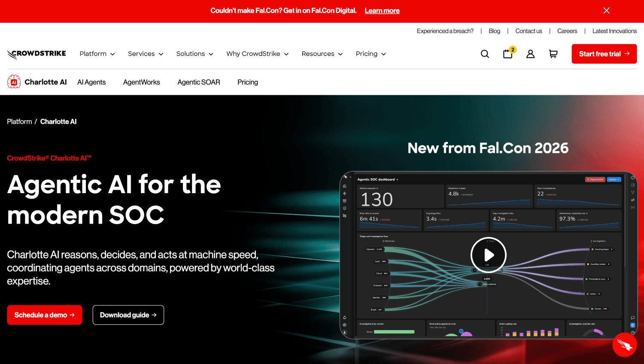Viewport: 644px width, 364px height.
Task: Expand the Why CrowdStrike dropdown
Action: click(x=258, y=54)
